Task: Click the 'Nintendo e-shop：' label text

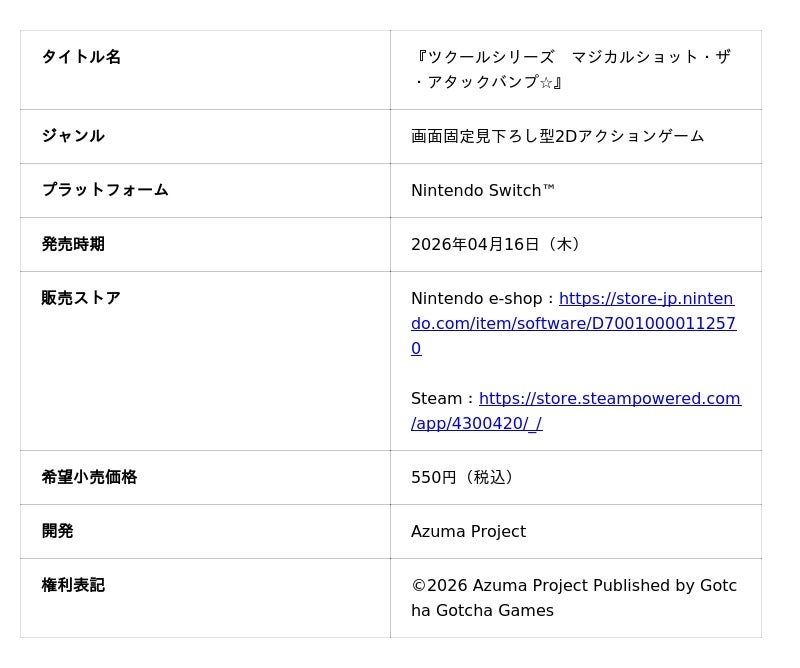Action: [484, 298]
